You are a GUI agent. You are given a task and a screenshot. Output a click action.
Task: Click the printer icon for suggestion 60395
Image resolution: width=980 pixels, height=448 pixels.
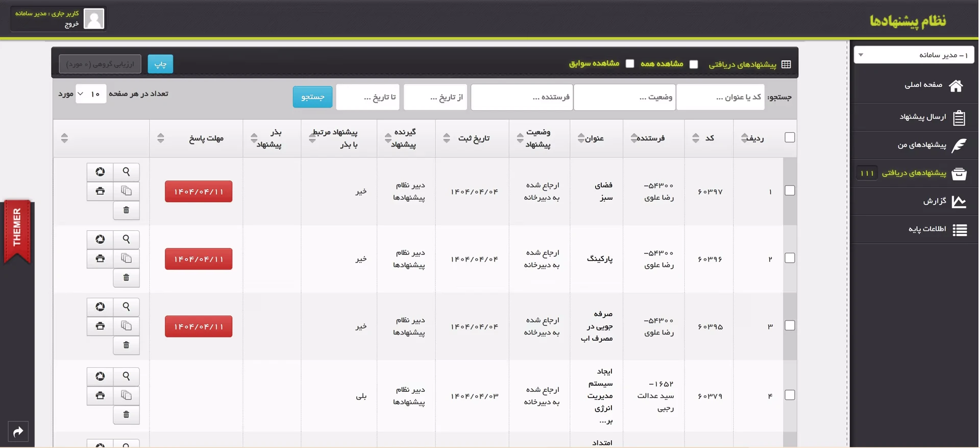(x=100, y=326)
